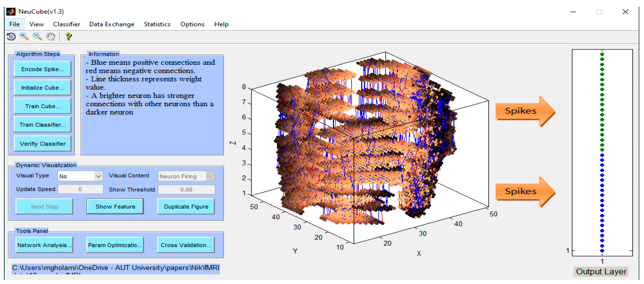Image resolution: width=644 pixels, height=284 pixels.
Task: Close the NeuCube window
Action: [625, 12]
